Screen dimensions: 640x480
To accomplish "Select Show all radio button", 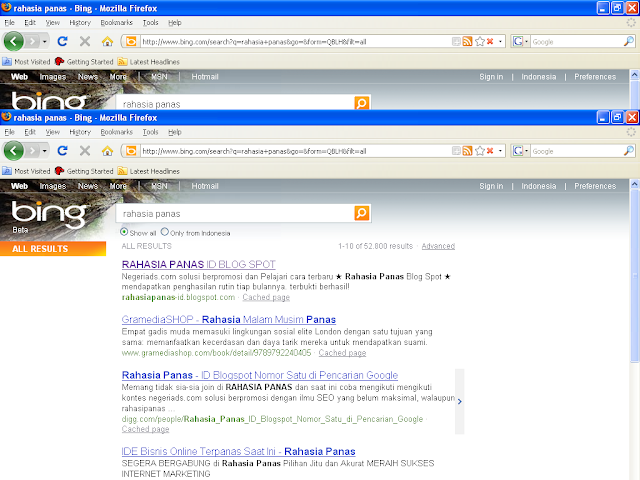I will pyautogui.click(x=124, y=232).
